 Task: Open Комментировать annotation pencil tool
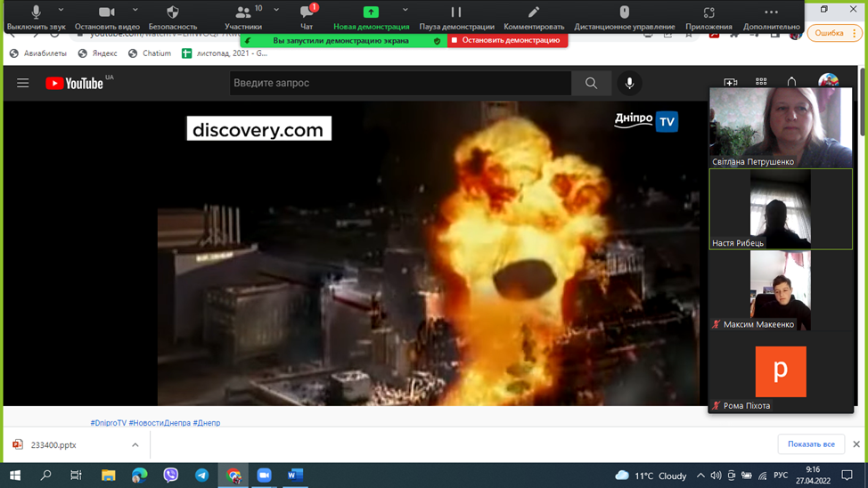(x=534, y=17)
